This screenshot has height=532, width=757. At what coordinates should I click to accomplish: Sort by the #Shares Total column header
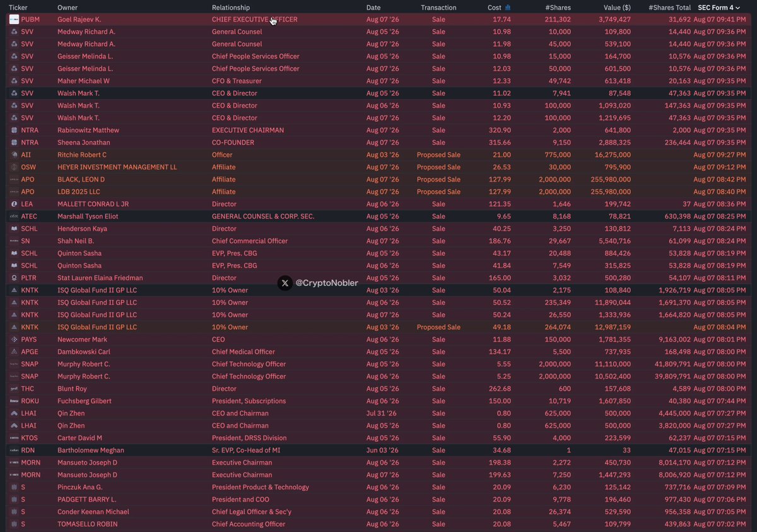669,8
